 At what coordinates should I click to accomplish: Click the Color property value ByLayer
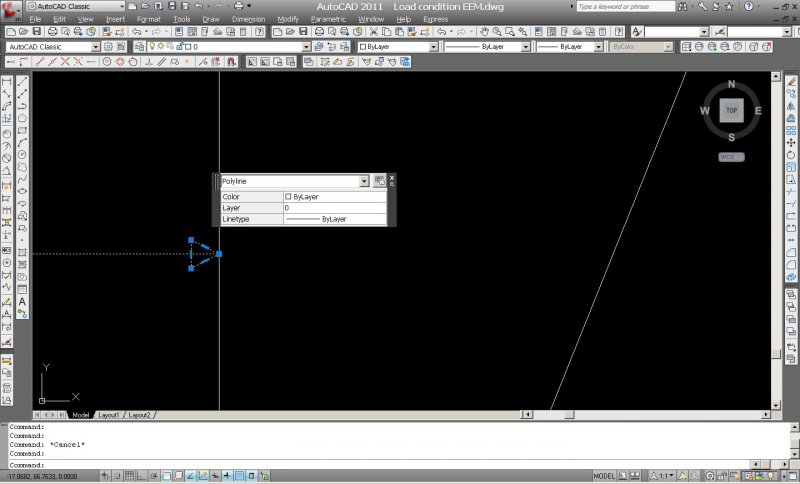coord(335,196)
